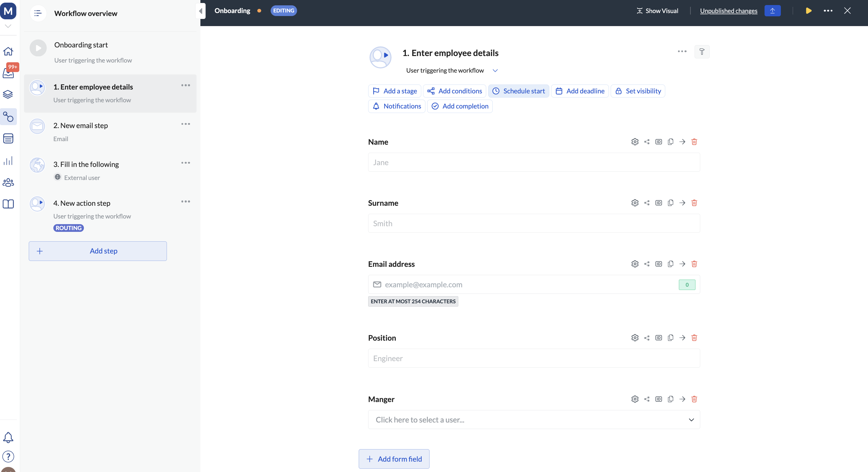
Task: Toggle Show Visual at the top bar
Action: pos(657,10)
